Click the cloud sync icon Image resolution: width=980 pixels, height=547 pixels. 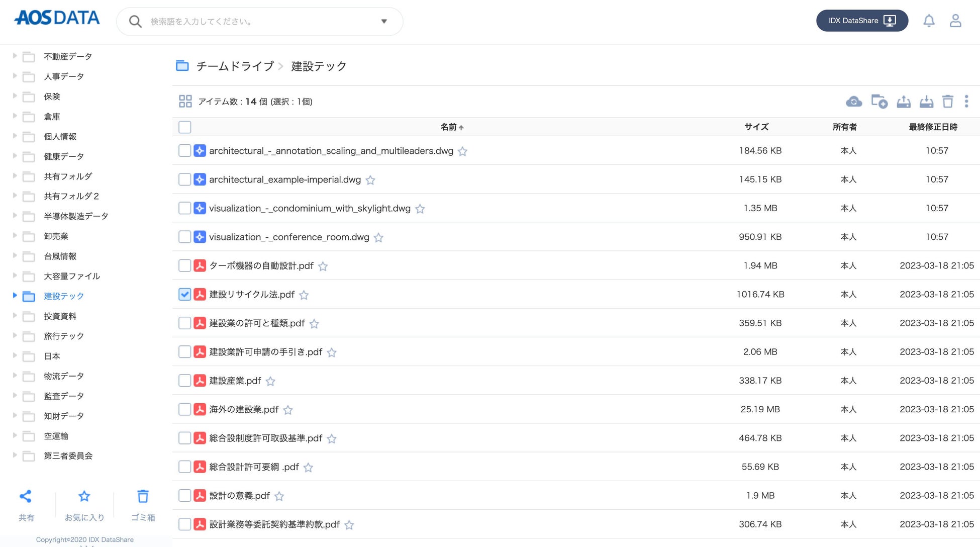[853, 102]
